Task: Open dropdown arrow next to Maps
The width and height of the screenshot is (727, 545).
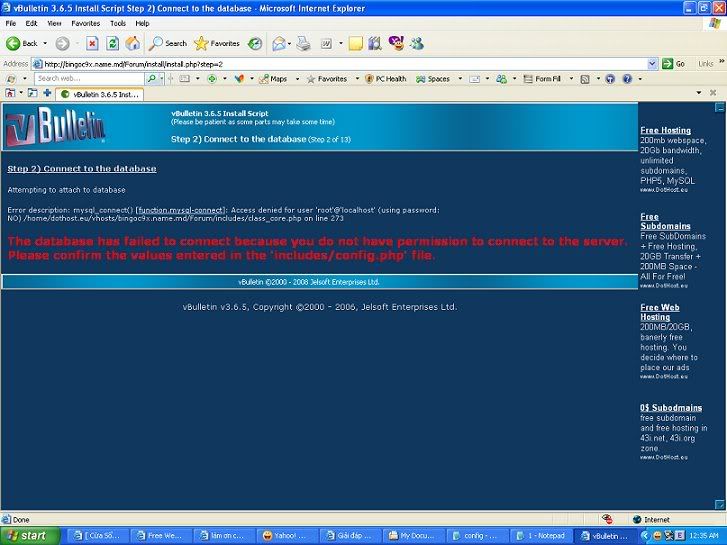Action: [297, 79]
